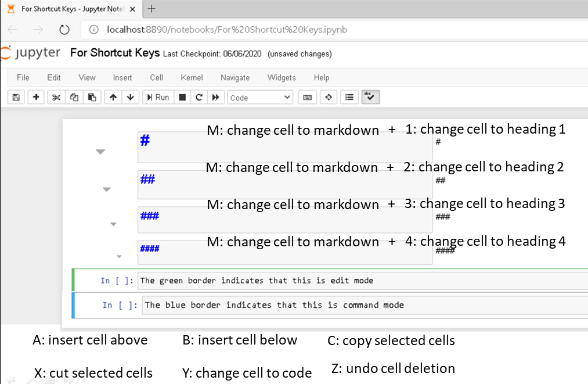The height and width of the screenshot is (384, 588).
Task: Save the notebook using the save icon
Action: coord(16,97)
